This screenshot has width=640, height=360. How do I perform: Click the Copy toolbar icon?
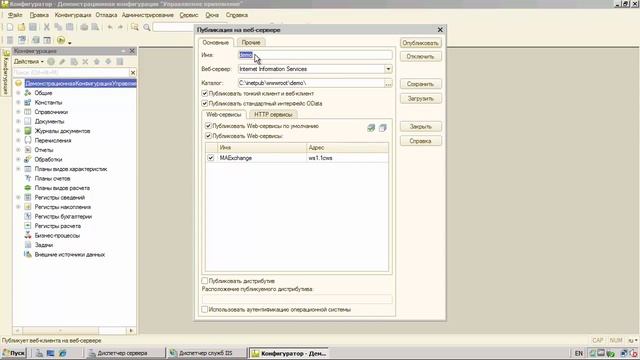tap(58, 27)
